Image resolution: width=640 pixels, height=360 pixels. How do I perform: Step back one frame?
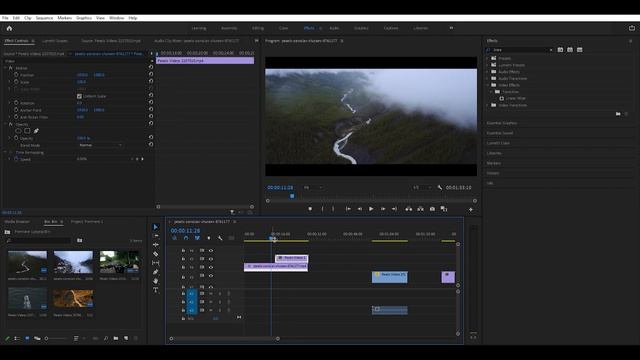coord(360,209)
